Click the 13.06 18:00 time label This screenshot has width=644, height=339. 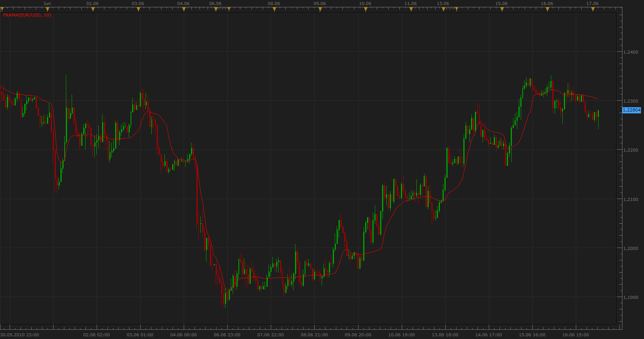(x=445, y=335)
